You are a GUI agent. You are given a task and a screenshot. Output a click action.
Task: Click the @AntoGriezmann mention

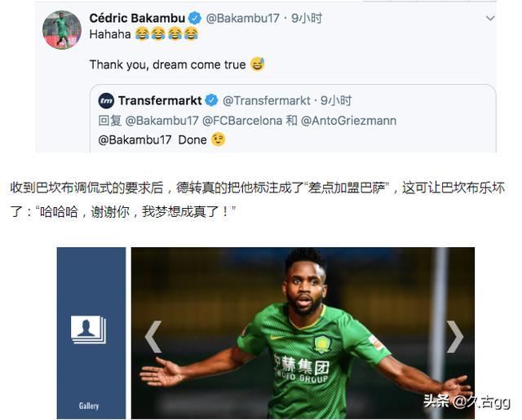[348, 121]
